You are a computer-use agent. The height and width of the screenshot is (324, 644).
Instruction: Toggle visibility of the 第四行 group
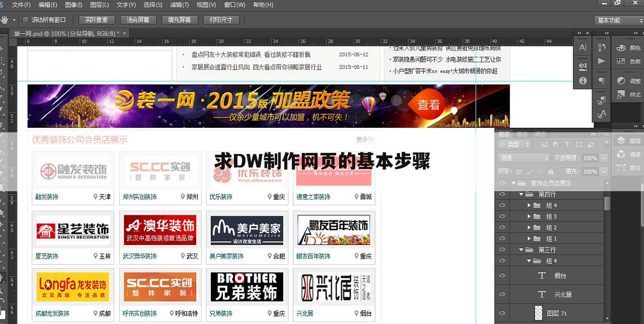(x=502, y=194)
